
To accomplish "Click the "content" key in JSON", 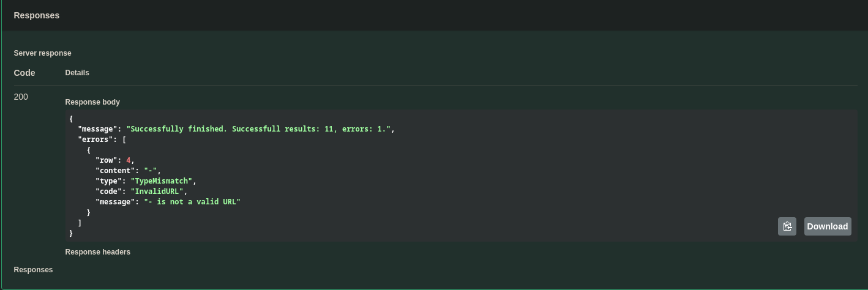I will coord(115,171).
